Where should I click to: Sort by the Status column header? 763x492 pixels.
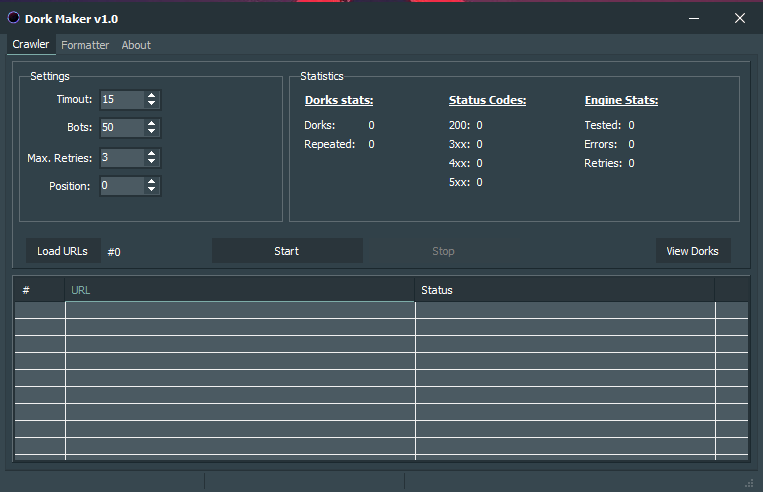(x=565, y=290)
